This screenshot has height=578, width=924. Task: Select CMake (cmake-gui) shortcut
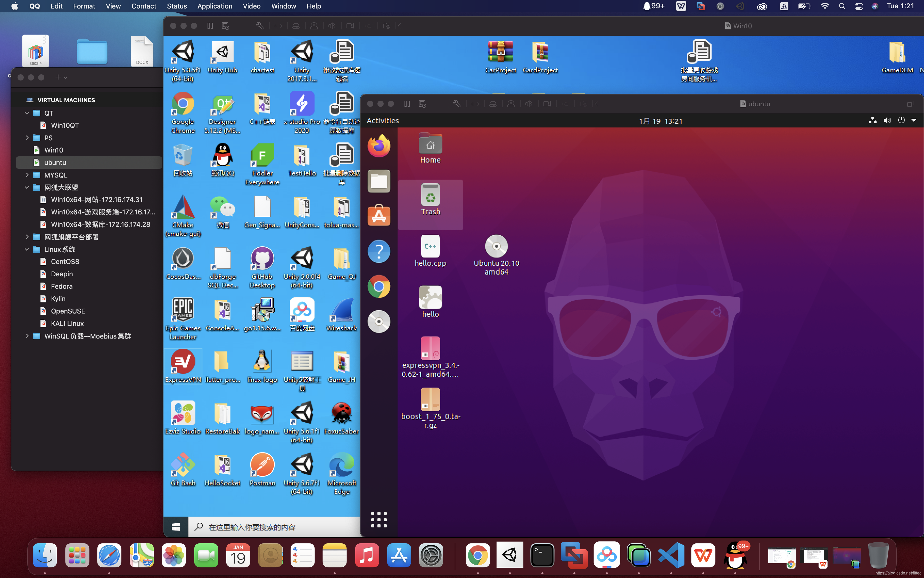click(183, 216)
